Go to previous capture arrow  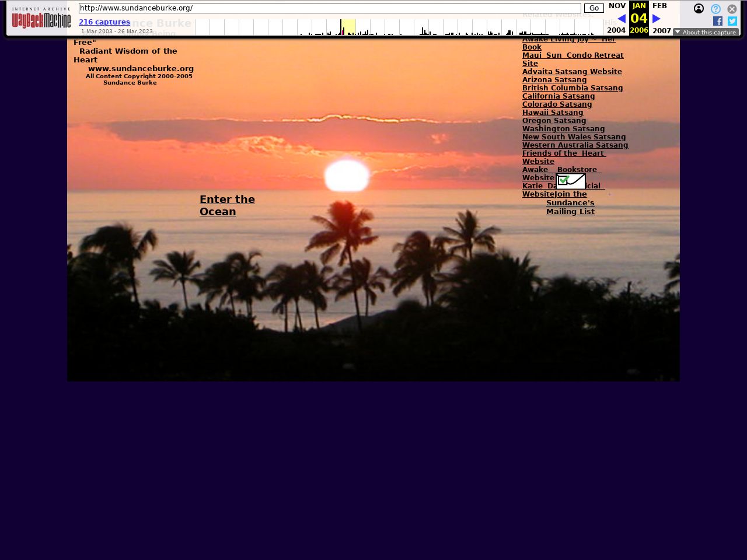622,19
